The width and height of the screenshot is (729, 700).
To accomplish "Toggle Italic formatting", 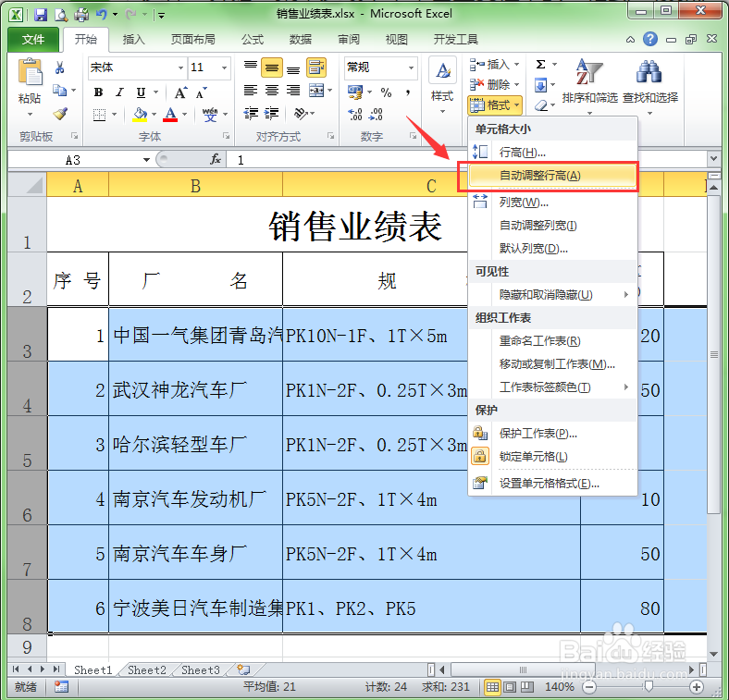I will tap(119, 92).
